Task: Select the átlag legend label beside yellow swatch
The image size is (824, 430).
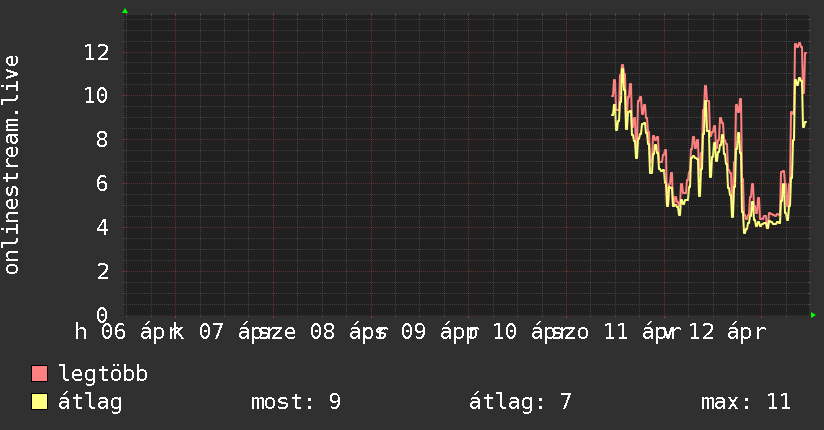Action: tap(90, 402)
